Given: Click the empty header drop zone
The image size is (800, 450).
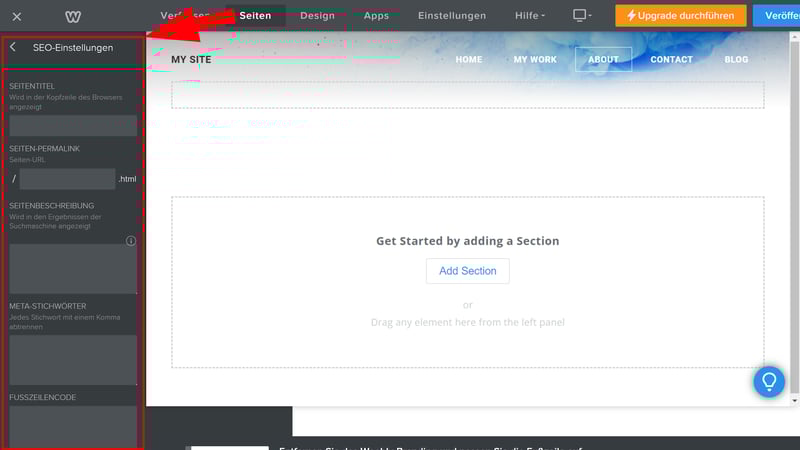Looking at the screenshot, I should point(467,95).
